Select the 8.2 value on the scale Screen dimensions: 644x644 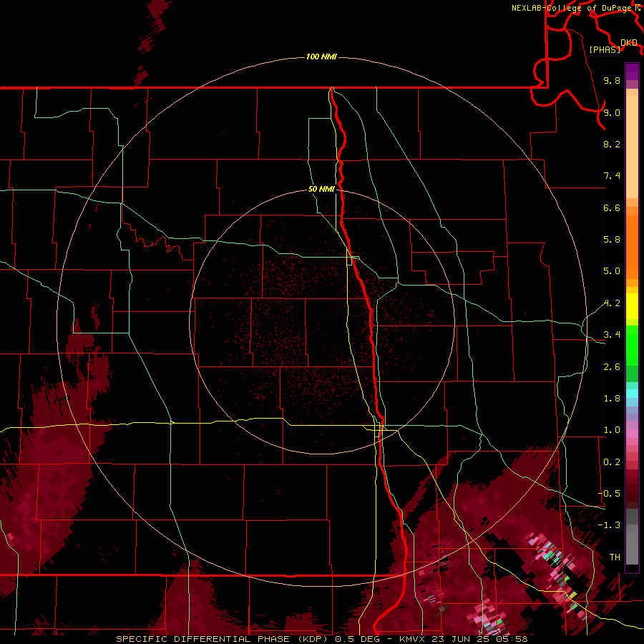(x=612, y=144)
